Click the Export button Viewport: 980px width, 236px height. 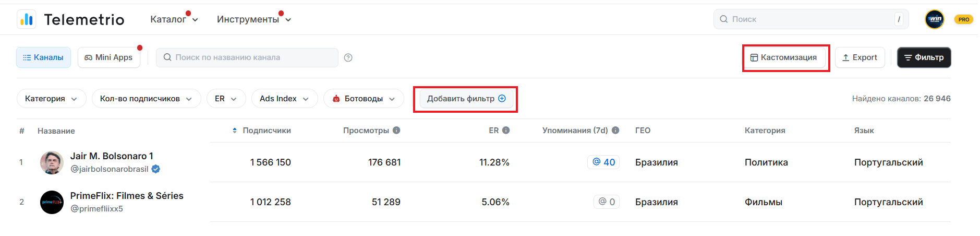pyautogui.click(x=860, y=57)
